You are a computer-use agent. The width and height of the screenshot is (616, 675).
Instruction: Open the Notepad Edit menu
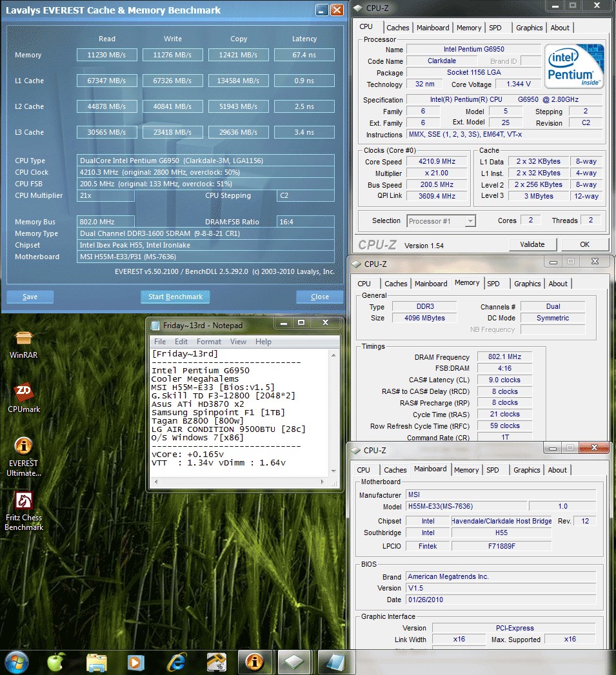pos(181,342)
